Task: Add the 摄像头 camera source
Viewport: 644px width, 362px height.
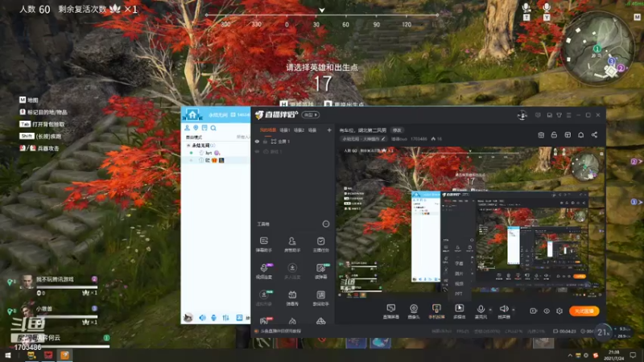Action: click(414, 311)
